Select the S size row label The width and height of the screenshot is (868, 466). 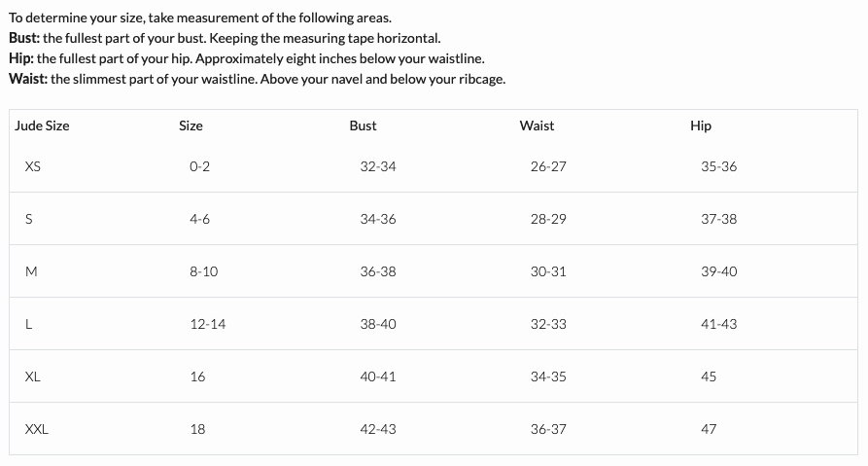[x=28, y=219]
